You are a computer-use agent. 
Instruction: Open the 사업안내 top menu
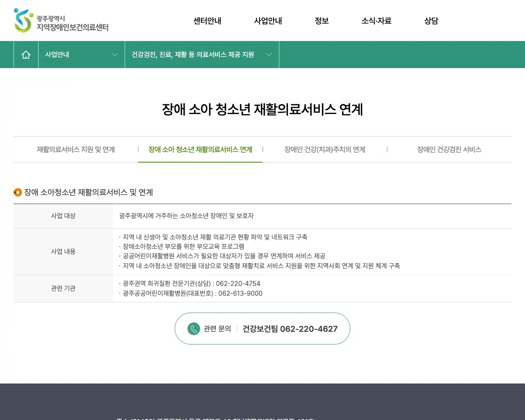click(268, 21)
